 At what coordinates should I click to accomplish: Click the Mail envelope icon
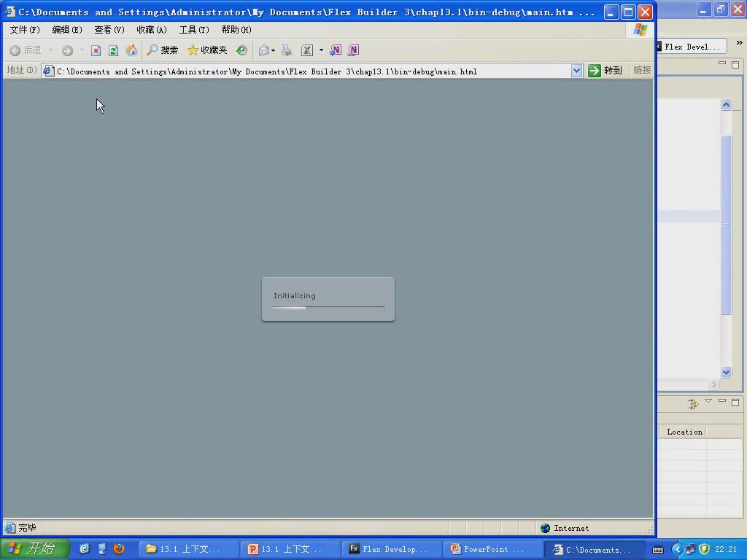click(264, 50)
